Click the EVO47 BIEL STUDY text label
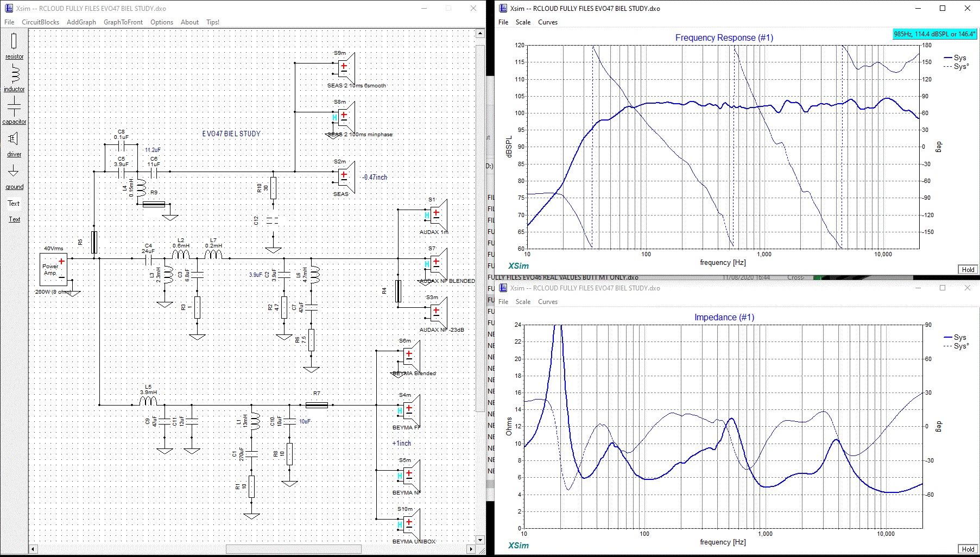980x557 pixels. pos(231,134)
